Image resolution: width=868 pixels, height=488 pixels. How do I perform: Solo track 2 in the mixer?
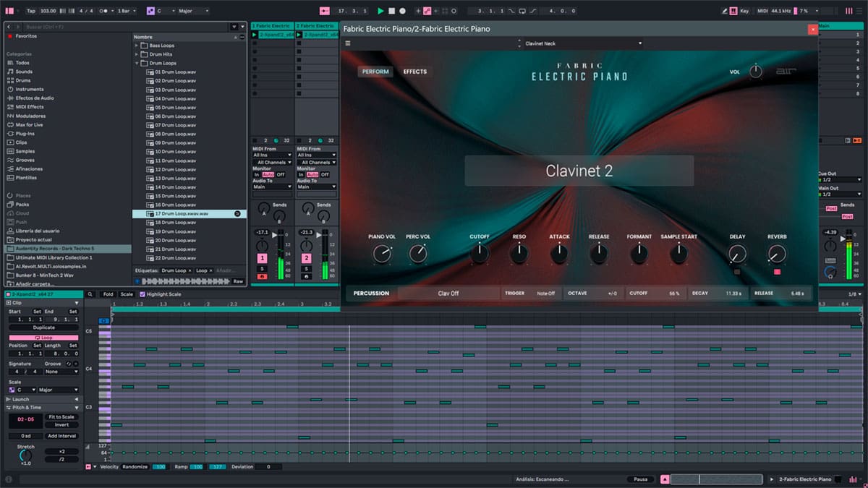click(x=306, y=268)
